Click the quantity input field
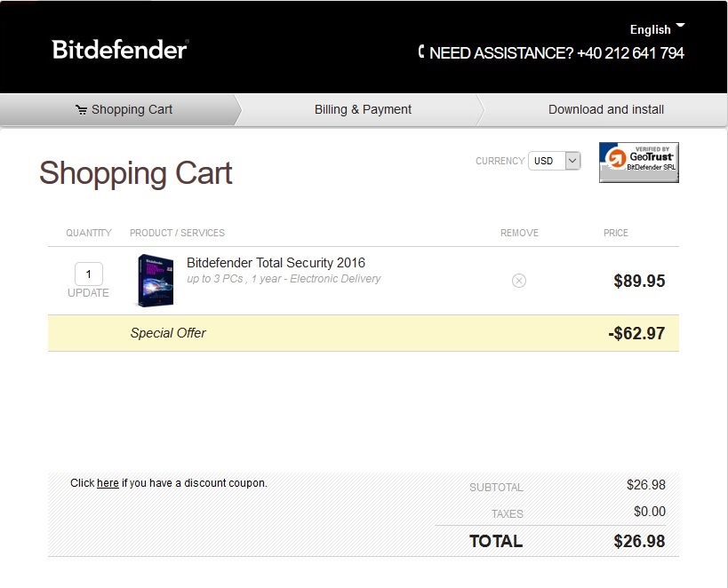 [x=89, y=274]
